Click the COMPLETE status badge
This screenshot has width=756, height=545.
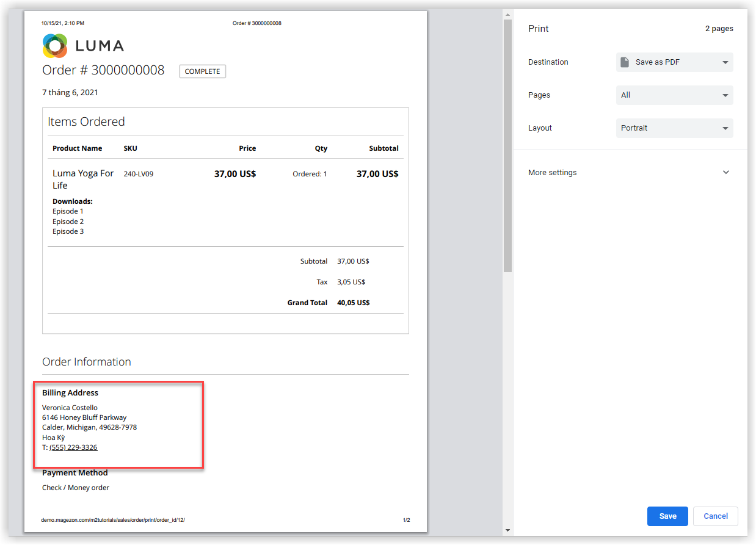coord(202,71)
